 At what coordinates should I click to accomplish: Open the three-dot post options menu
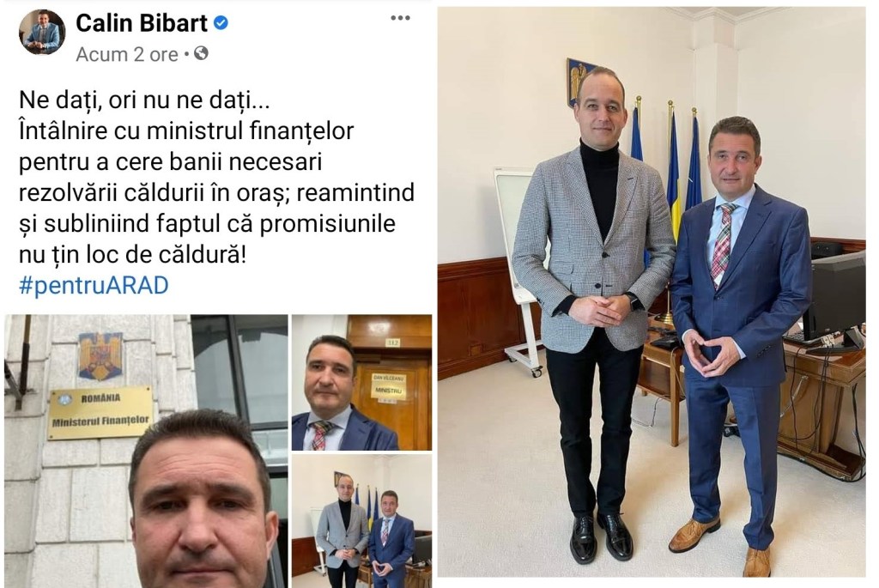tap(400, 18)
